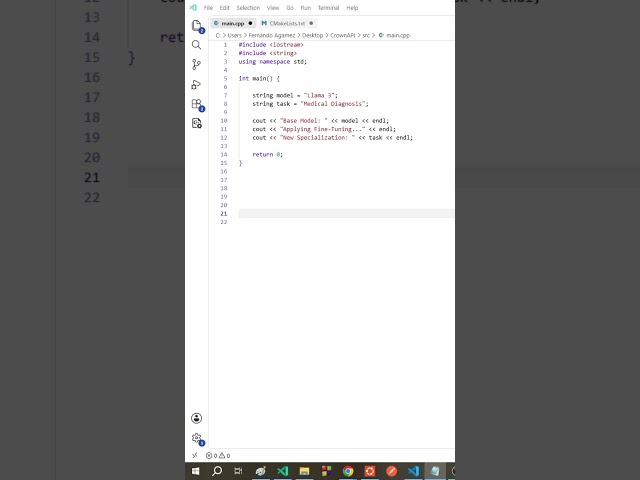The width and height of the screenshot is (640, 480).
Task: Open the Search view in activity bar
Action: click(196, 45)
